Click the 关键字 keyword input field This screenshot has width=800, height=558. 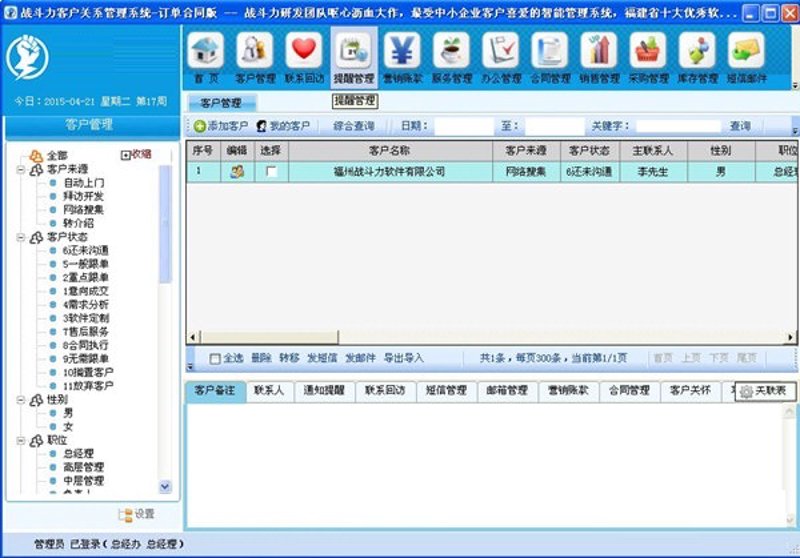[679, 126]
